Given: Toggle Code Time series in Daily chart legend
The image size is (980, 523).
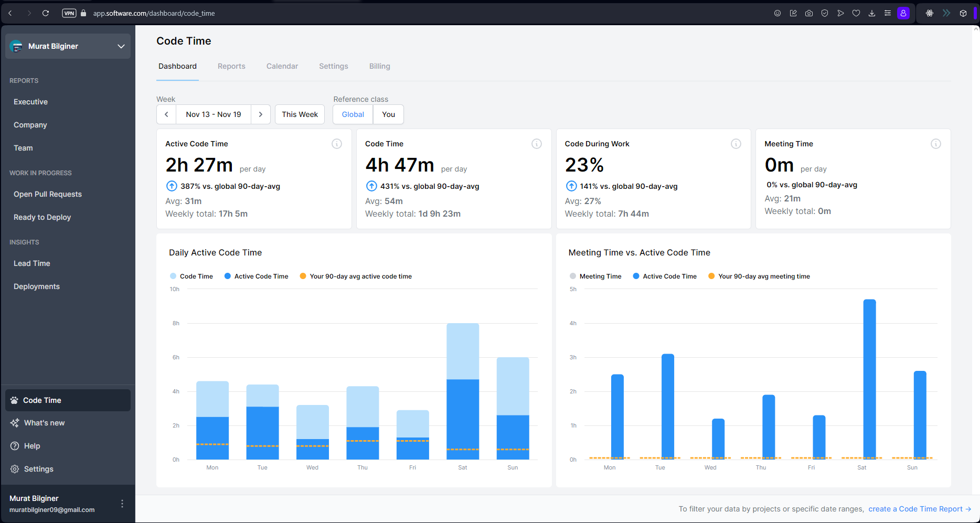Looking at the screenshot, I should point(191,276).
